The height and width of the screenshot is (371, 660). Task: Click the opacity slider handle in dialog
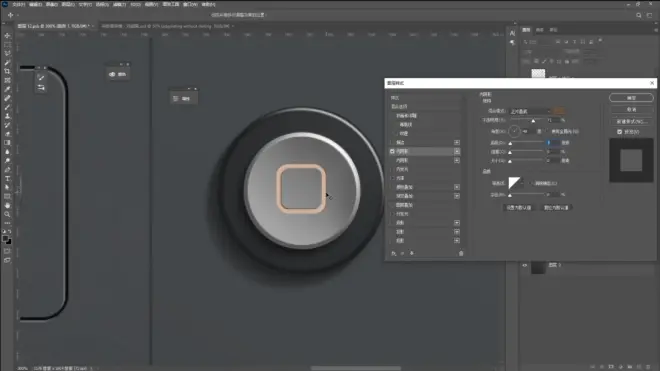[533, 121]
